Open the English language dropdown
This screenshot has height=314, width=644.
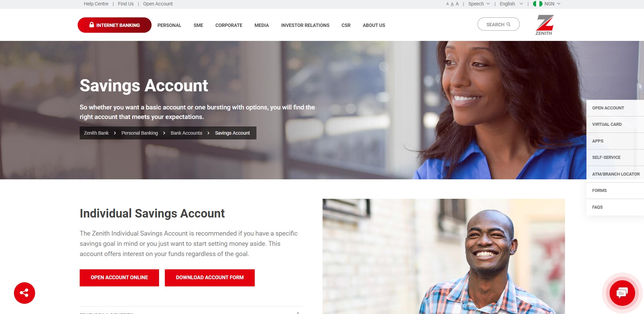(511, 4)
